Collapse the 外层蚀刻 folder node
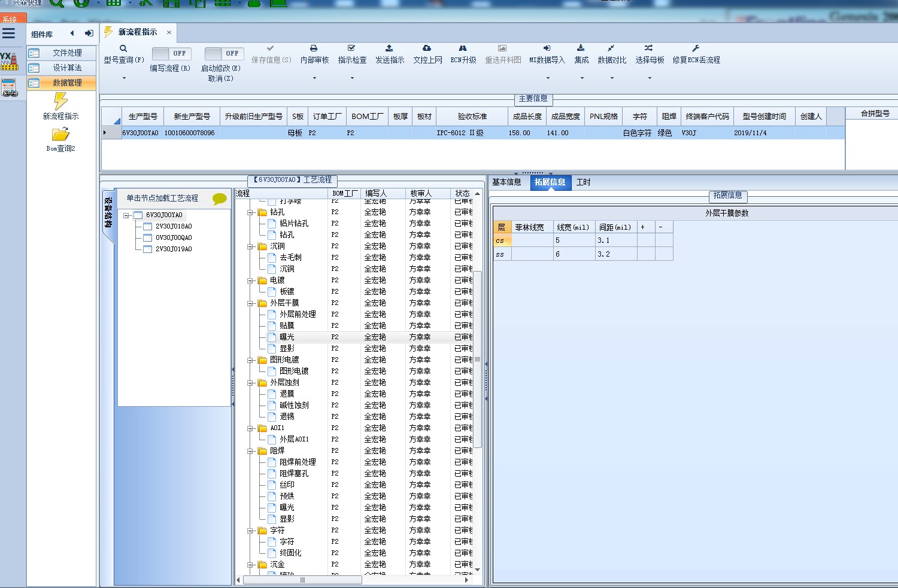This screenshot has width=898, height=588. (250, 383)
